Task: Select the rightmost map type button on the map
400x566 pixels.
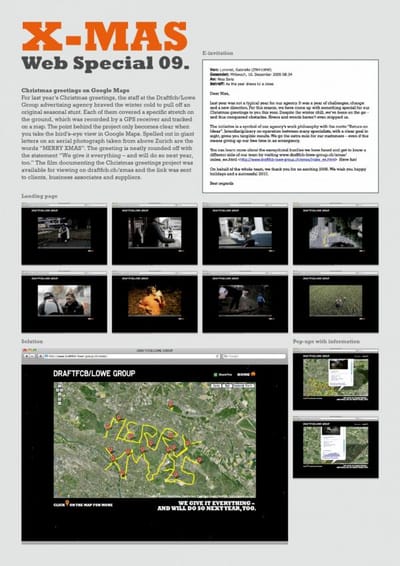Action: [x=244, y=386]
